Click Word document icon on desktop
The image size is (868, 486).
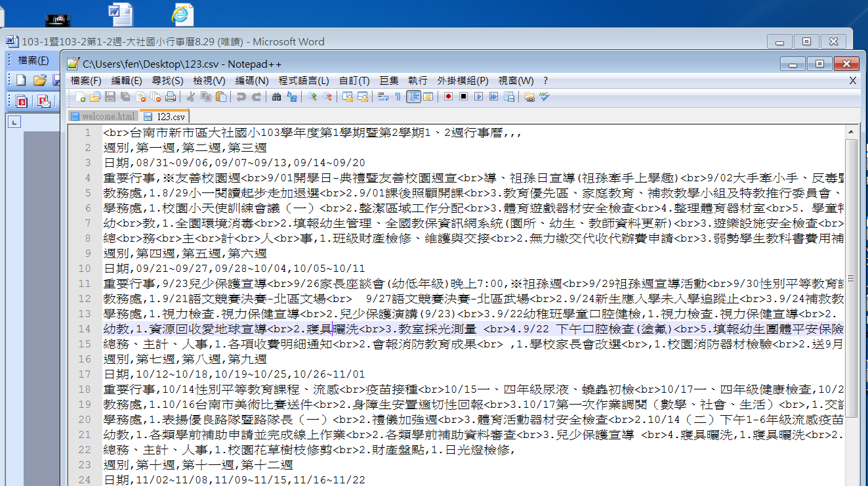pyautogui.click(x=120, y=14)
